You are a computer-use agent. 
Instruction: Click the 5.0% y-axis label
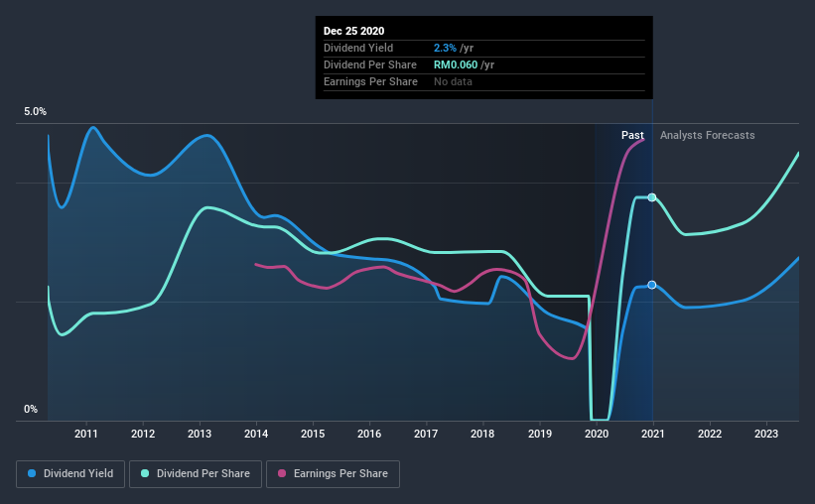36,112
